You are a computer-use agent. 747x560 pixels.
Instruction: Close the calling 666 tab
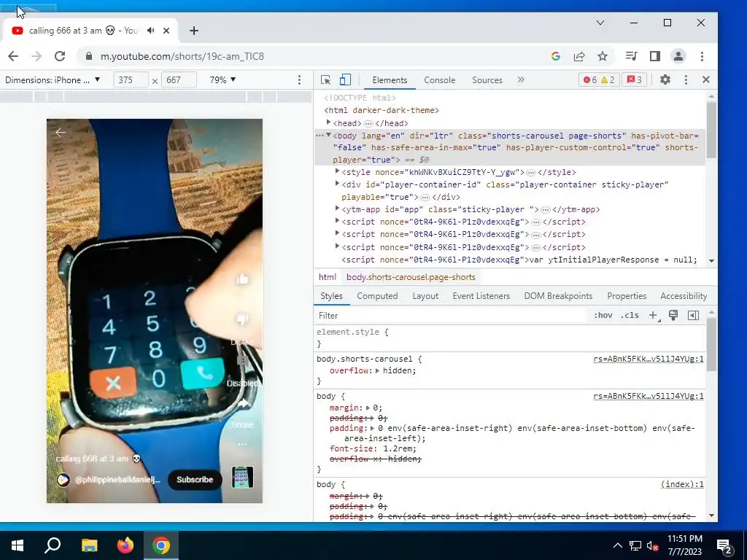pos(166,31)
